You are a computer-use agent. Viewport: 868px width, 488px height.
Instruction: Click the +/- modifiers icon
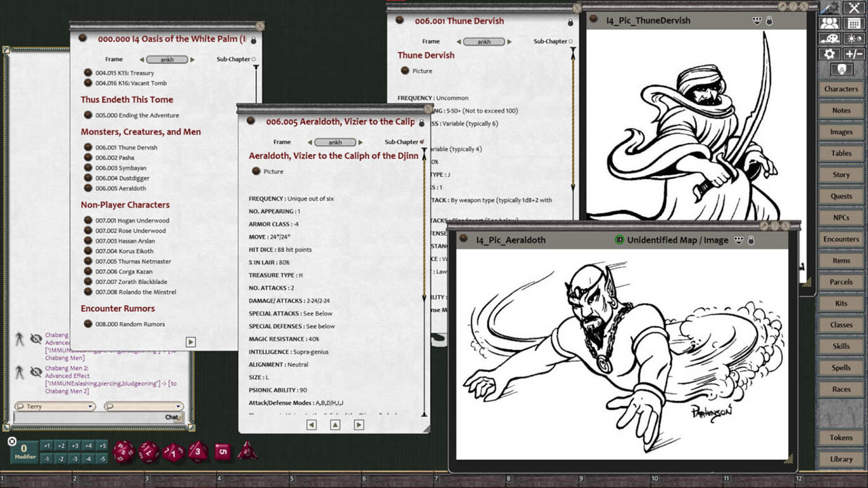[x=854, y=53]
